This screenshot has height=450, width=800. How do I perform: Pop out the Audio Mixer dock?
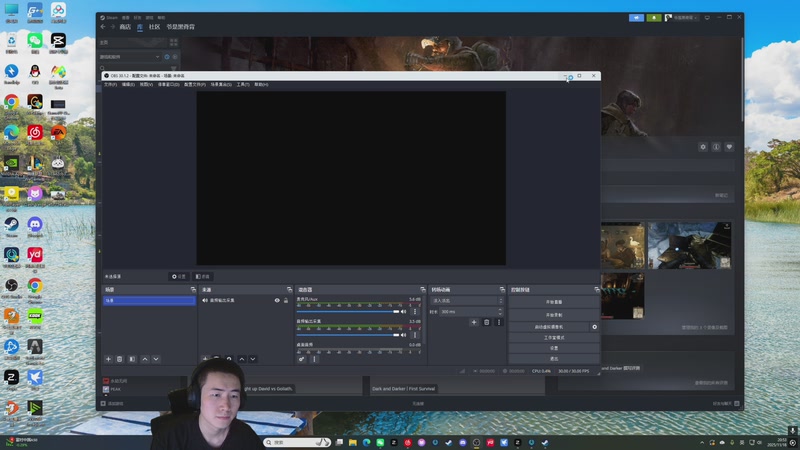coord(422,290)
